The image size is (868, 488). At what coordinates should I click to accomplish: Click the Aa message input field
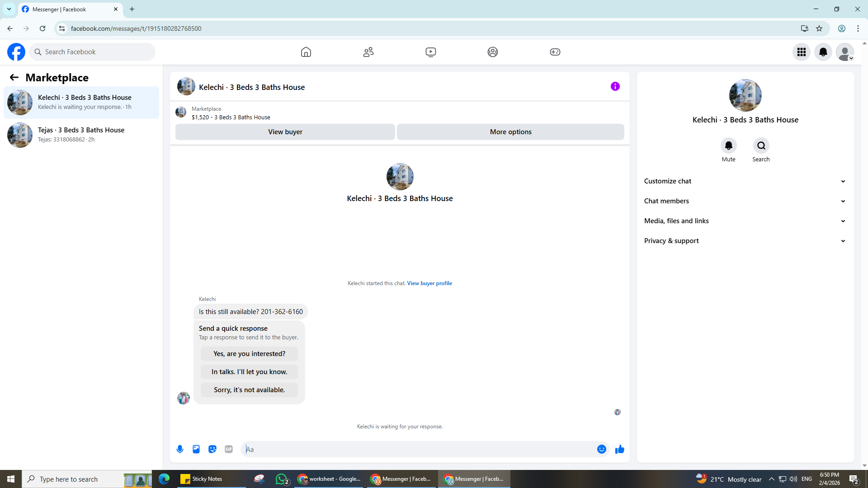coord(418,449)
